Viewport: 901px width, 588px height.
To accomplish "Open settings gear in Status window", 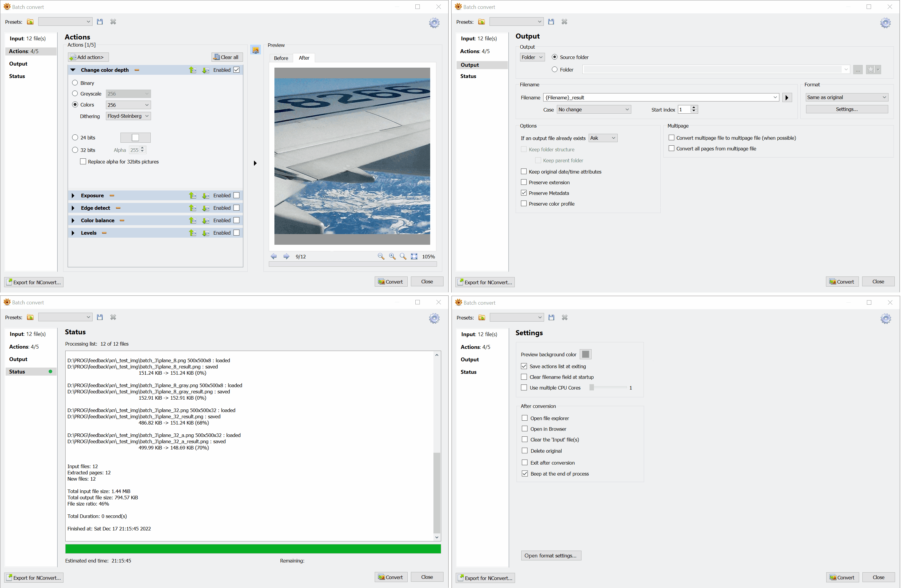I will [x=434, y=318].
